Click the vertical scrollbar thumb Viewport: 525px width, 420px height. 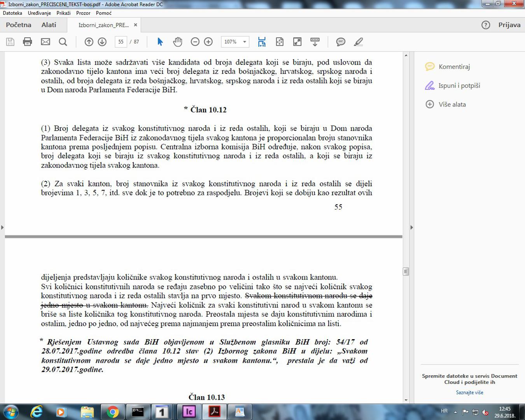click(x=406, y=271)
